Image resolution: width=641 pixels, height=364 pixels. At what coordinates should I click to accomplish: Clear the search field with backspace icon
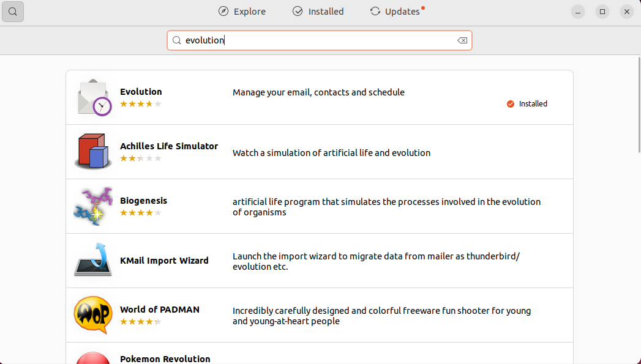462,40
